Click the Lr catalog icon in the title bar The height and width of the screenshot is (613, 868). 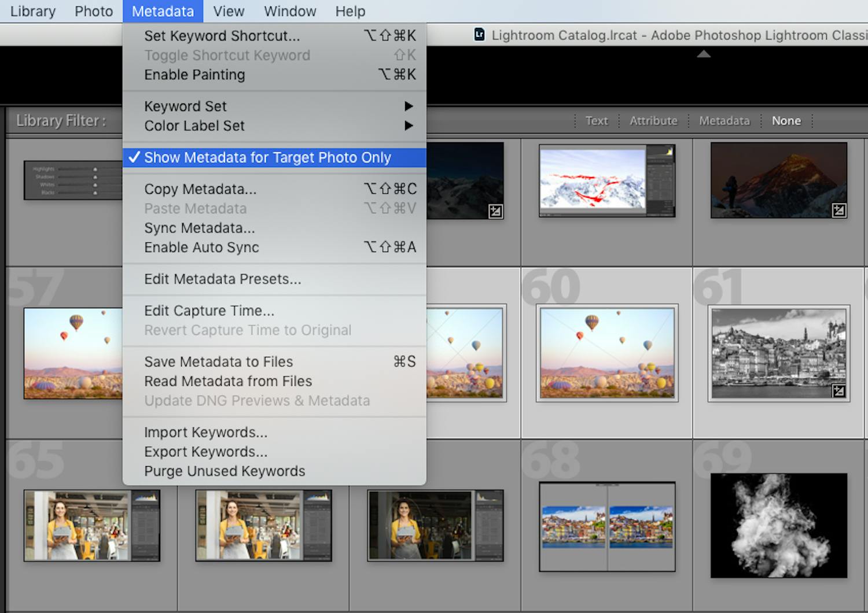tap(479, 35)
